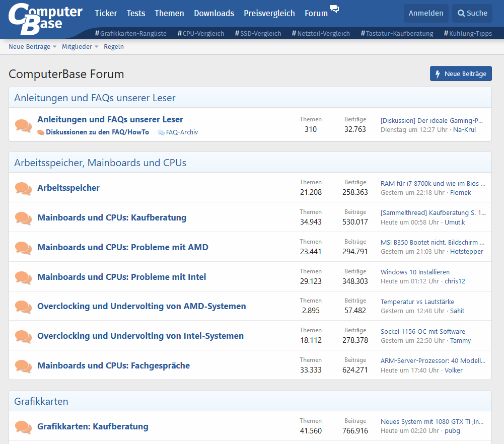
Task: Open latest thread 'Windows 10 Installieren'
Action: click(415, 272)
